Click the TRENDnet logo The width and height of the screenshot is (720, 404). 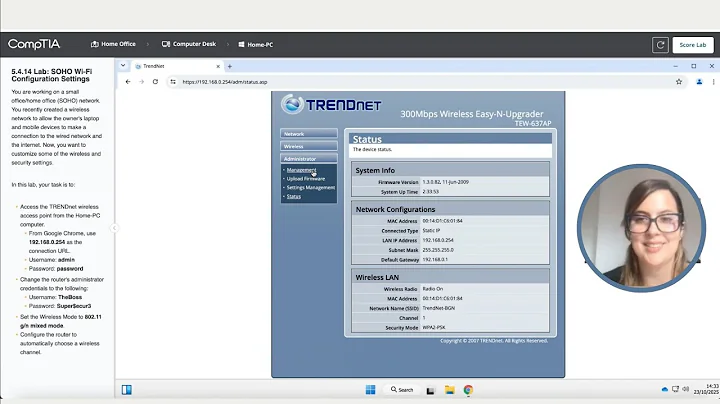click(331, 105)
